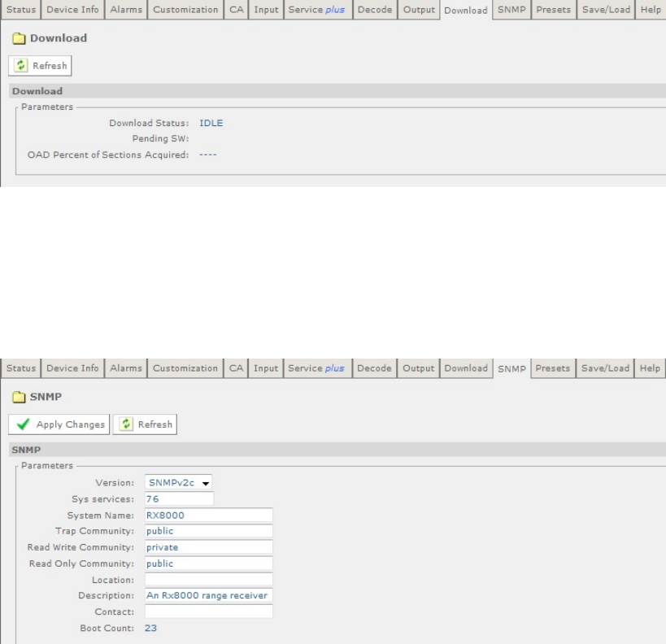
Task: Click System Name field containing RX8000
Action: (x=208, y=515)
